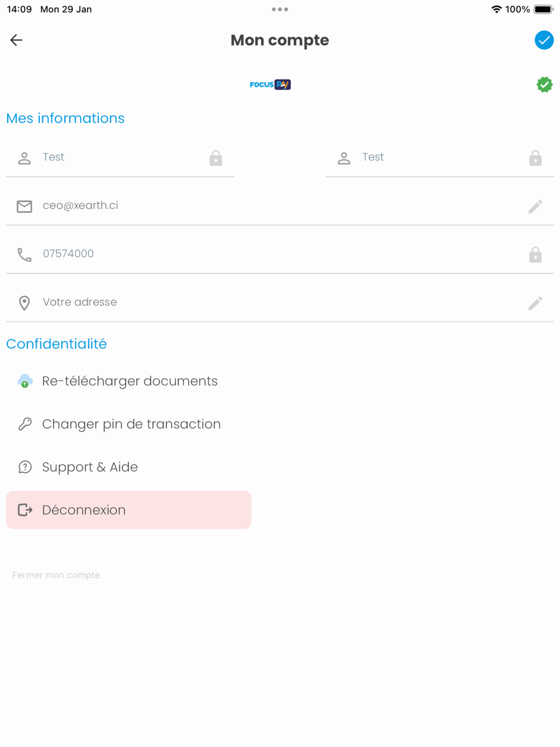This screenshot has width=560, height=747.
Task: Tap the Fermer mon compte link
Action: click(56, 575)
